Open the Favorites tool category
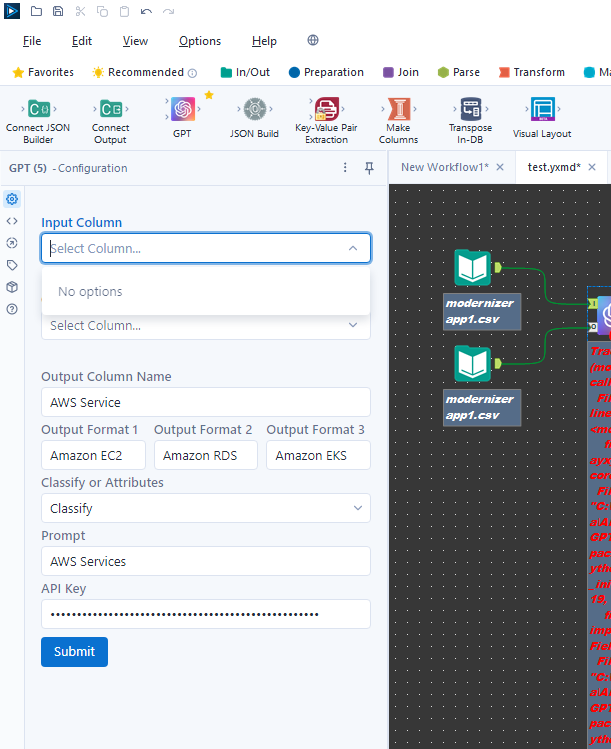 coord(43,72)
